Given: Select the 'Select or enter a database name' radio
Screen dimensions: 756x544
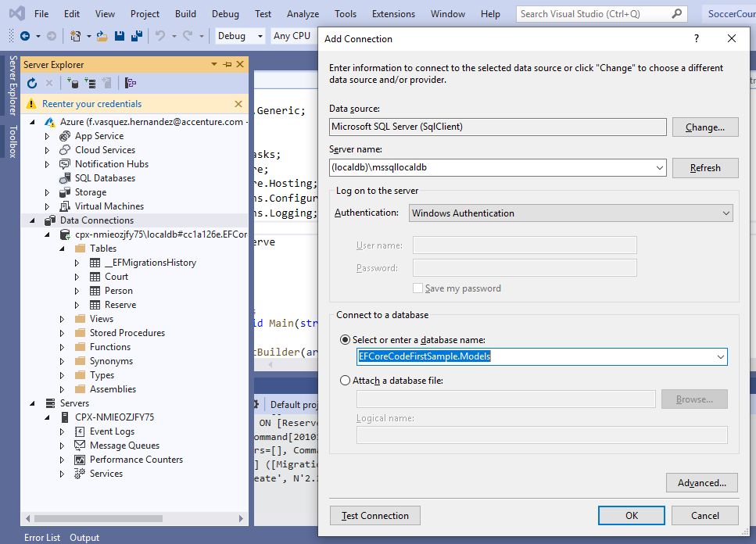Looking at the screenshot, I should pyautogui.click(x=345, y=340).
